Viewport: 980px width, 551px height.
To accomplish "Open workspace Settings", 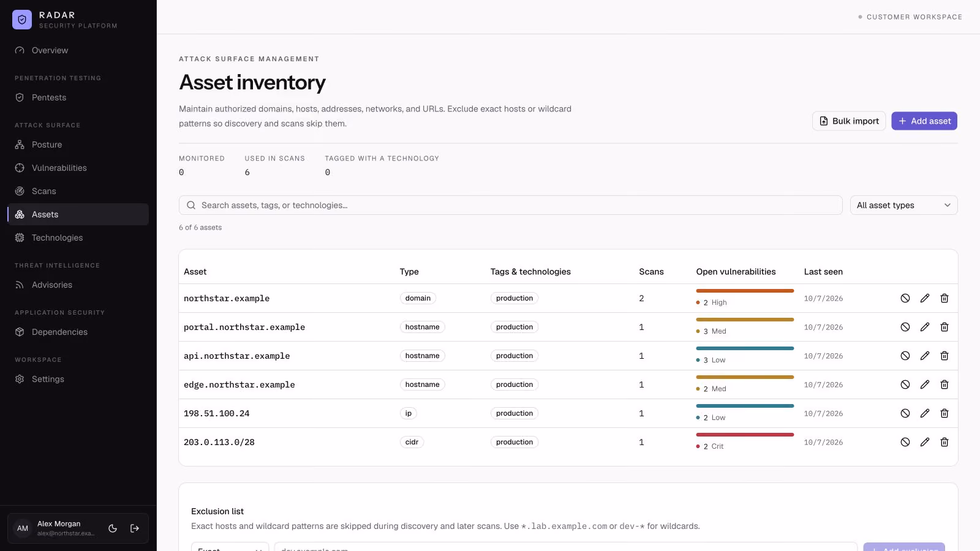I will (x=78, y=379).
